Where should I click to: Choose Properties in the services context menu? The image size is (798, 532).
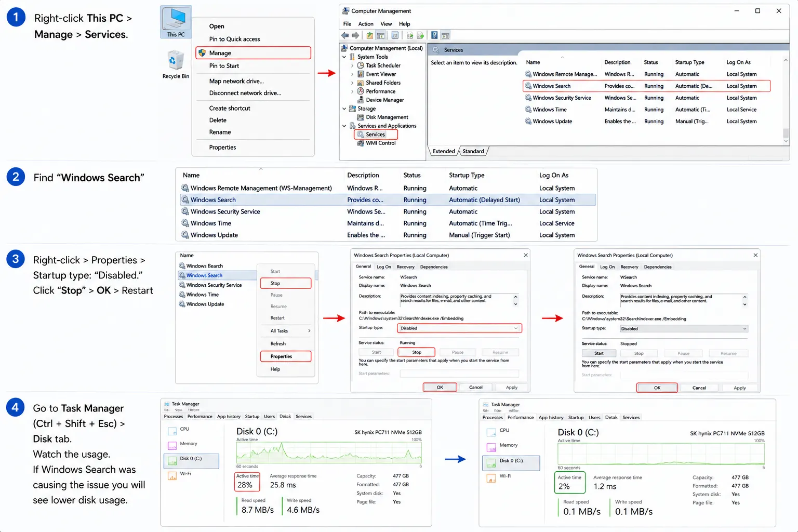pyautogui.click(x=286, y=356)
